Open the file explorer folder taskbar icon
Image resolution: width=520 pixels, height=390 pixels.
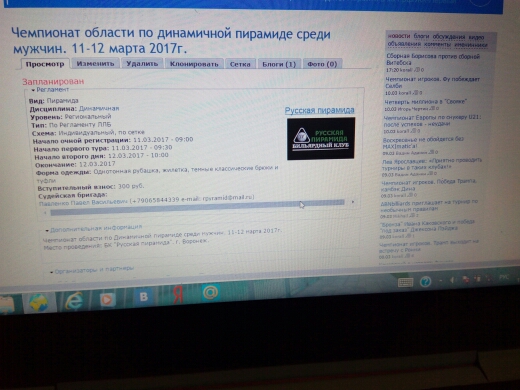pyautogui.click(x=7, y=305)
